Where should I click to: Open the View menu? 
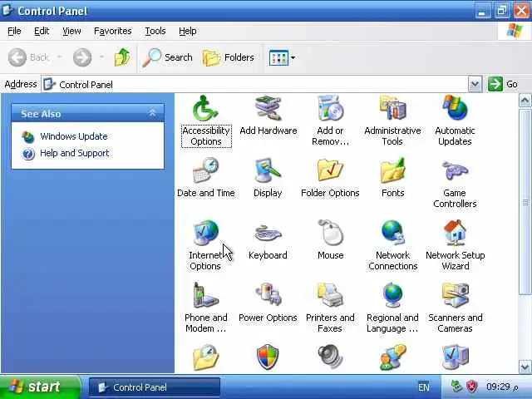pyautogui.click(x=71, y=32)
